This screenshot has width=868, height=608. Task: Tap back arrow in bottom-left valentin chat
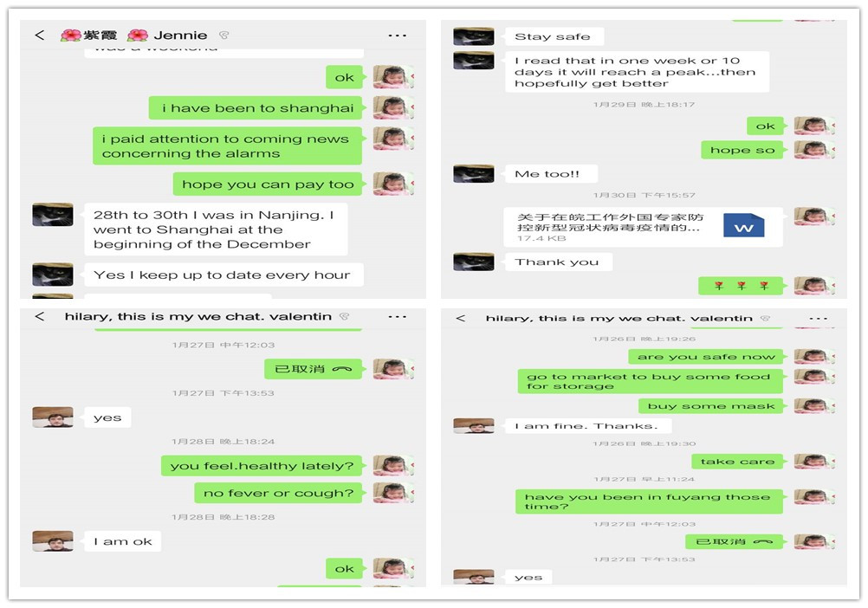coord(39,316)
